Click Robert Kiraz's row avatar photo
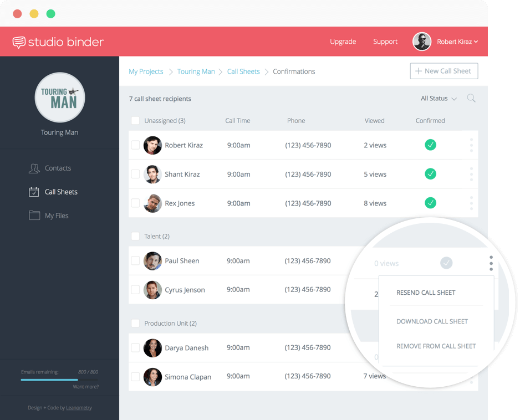Screen dimensions: 520x420 click(x=152, y=145)
